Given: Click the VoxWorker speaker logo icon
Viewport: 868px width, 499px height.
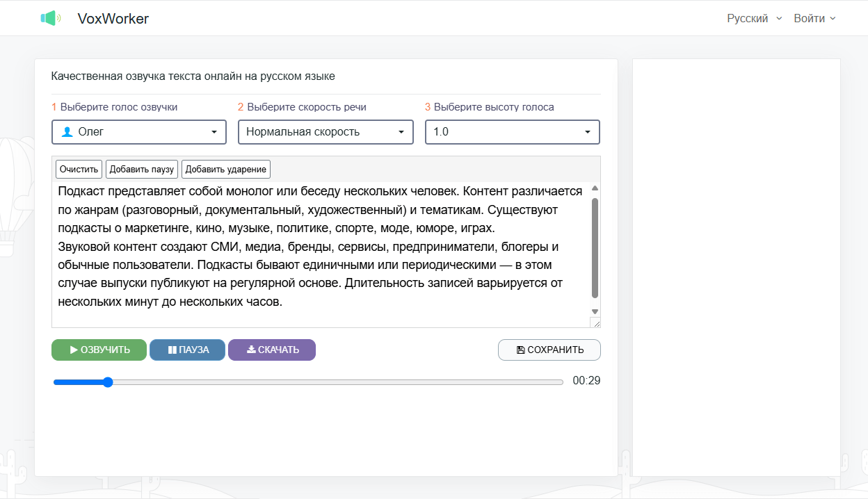Looking at the screenshot, I should (50, 19).
